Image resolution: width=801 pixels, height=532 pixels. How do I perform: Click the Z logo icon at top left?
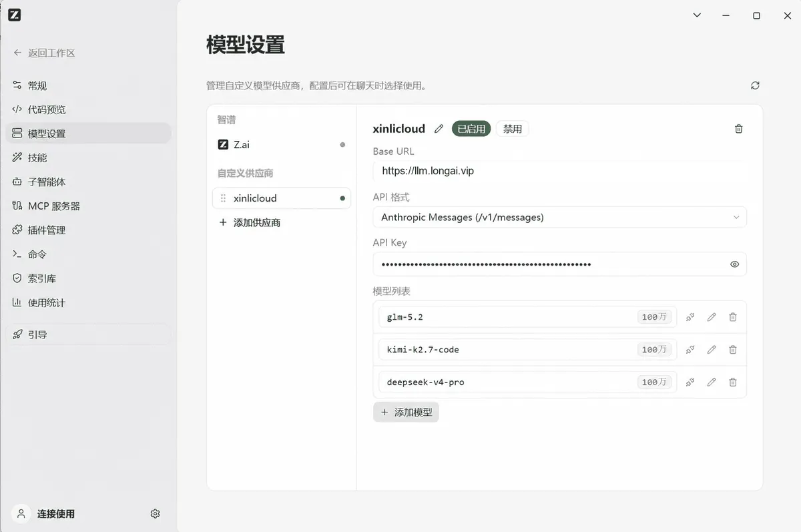[x=15, y=15]
